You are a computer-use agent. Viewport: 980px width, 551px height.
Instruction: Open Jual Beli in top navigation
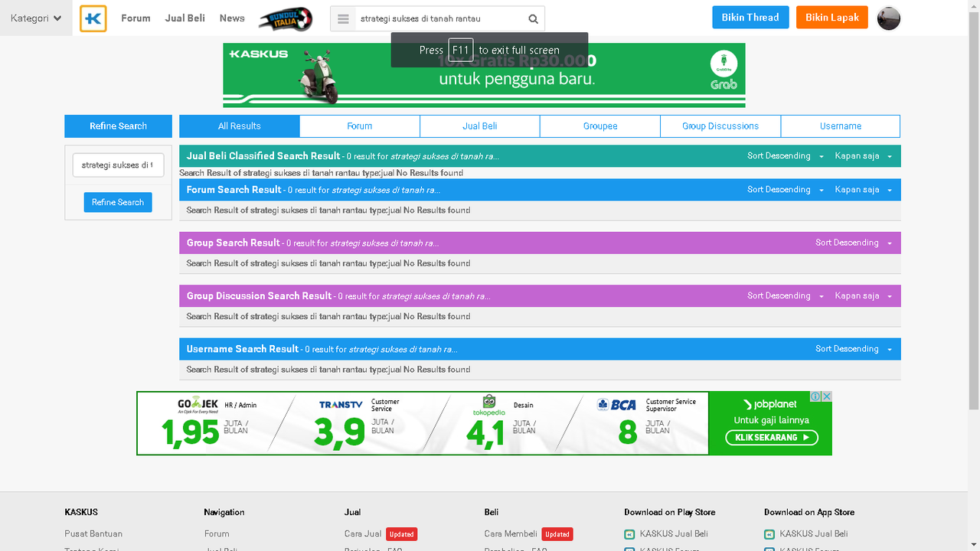coord(185,18)
